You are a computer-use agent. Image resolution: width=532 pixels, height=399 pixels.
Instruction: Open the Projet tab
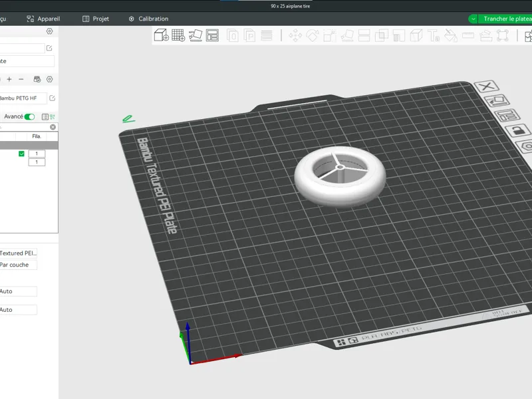(x=96, y=19)
